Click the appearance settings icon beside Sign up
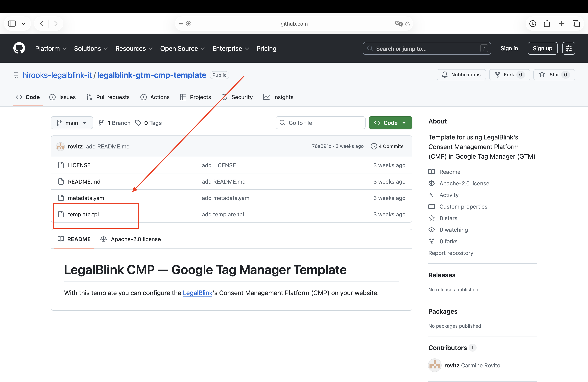This screenshot has height=382, width=588. pos(568,48)
